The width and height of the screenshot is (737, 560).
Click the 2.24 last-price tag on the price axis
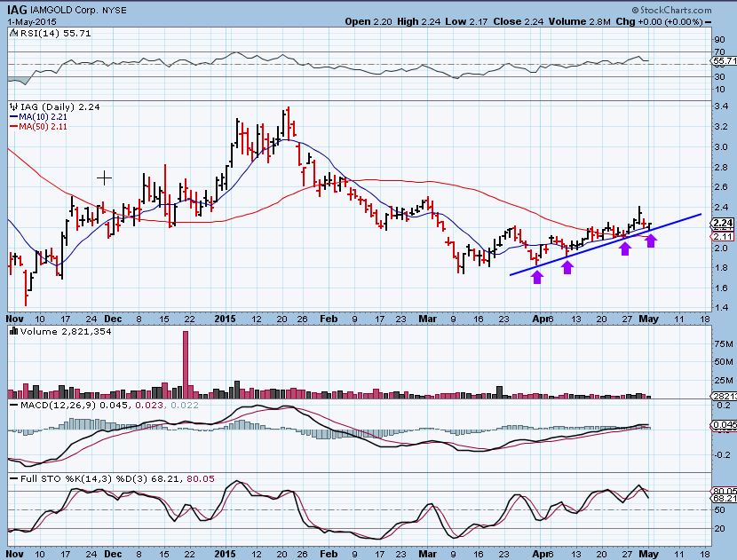723,223
